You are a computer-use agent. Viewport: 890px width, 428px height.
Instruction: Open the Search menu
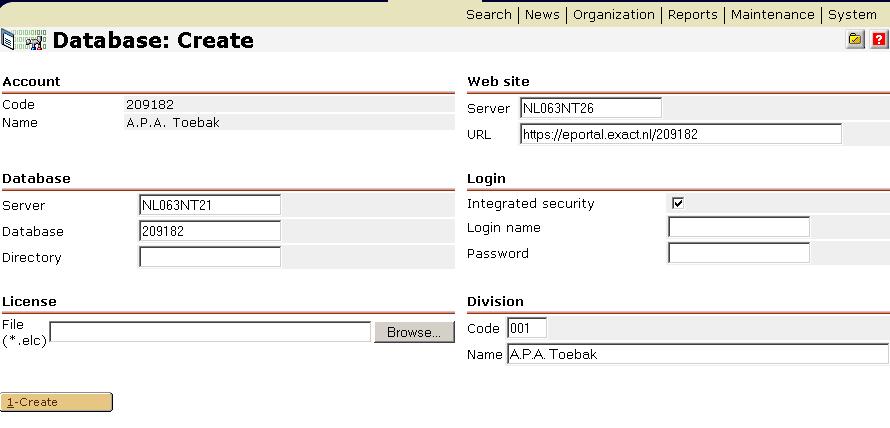(489, 14)
